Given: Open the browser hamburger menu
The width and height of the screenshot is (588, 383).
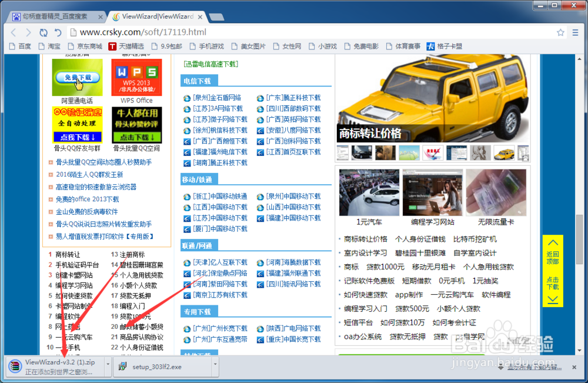Looking at the screenshot, I should coord(575,32).
